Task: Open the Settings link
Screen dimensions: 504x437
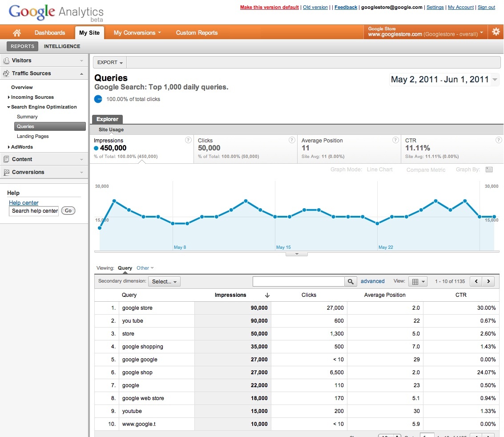Action: (435, 7)
